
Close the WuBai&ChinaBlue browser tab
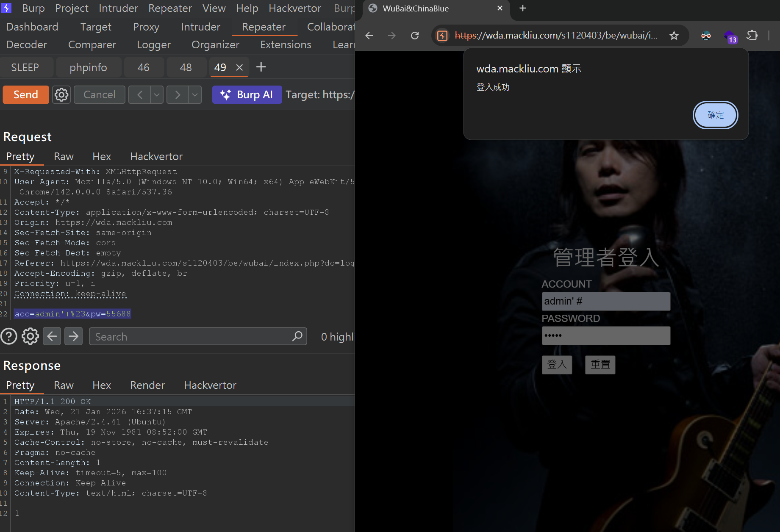tap(500, 8)
